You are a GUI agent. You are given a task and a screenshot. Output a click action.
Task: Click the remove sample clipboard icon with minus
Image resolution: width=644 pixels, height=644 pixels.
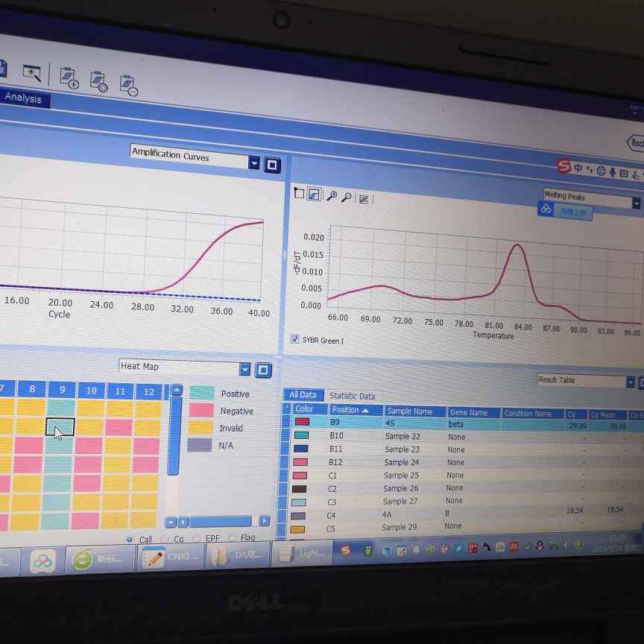[x=128, y=86]
